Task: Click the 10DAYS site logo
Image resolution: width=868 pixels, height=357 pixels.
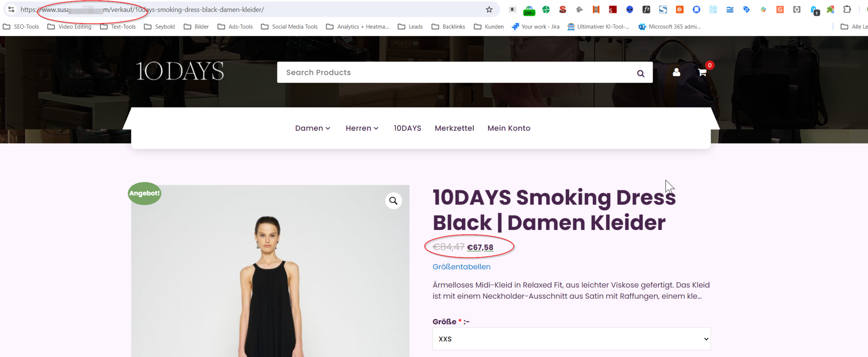Action: (180, 71)
